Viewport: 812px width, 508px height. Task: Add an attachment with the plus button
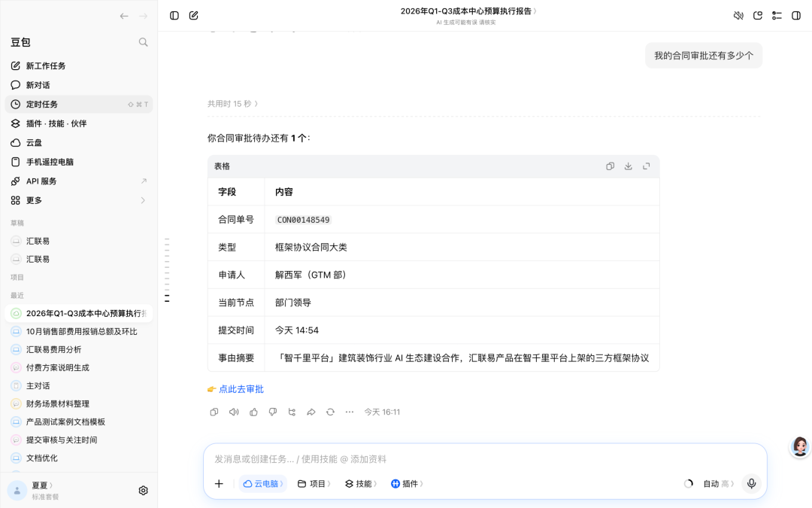[219, 484]
